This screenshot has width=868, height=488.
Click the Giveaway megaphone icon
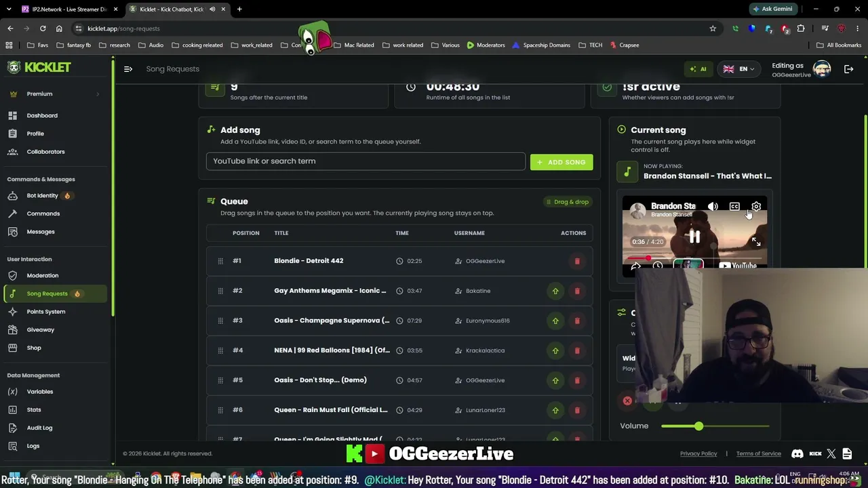click(13, 329)
